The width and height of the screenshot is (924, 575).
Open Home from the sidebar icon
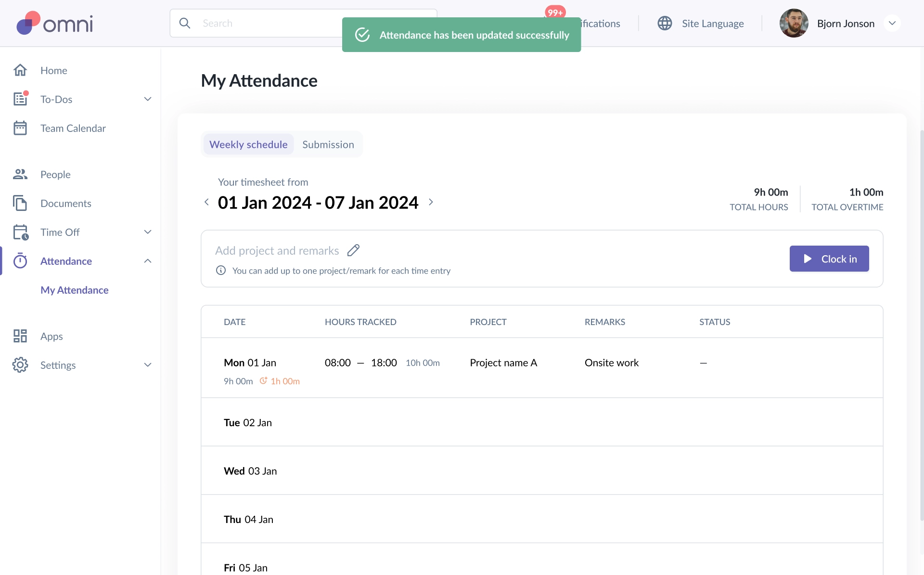point(20,70)
